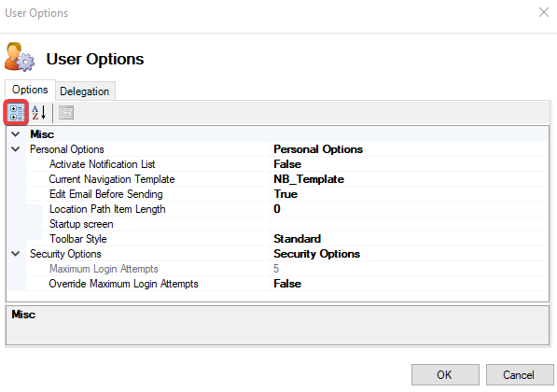Confirm changes with the OK button
Viewport: 557px width, 392px height.
(x=445, y=374)
